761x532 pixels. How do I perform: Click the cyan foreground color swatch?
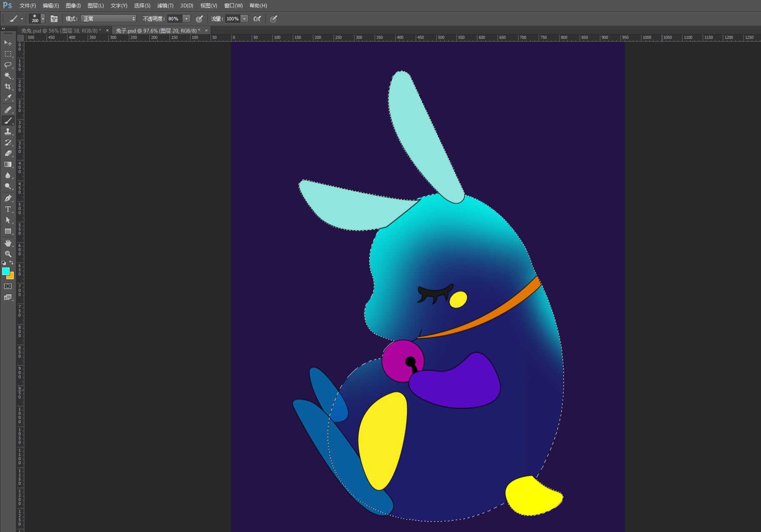(5, 271)
